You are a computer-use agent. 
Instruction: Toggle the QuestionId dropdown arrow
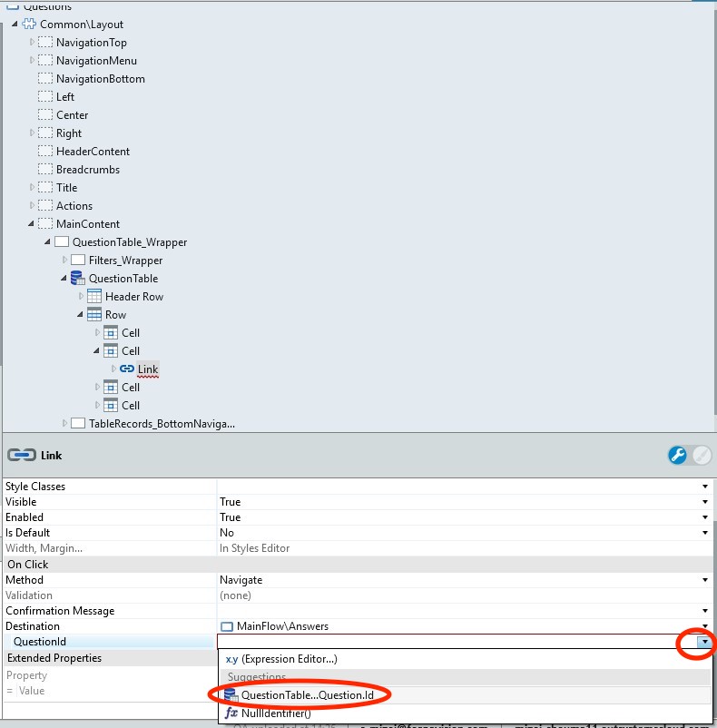tap(704, 642)
